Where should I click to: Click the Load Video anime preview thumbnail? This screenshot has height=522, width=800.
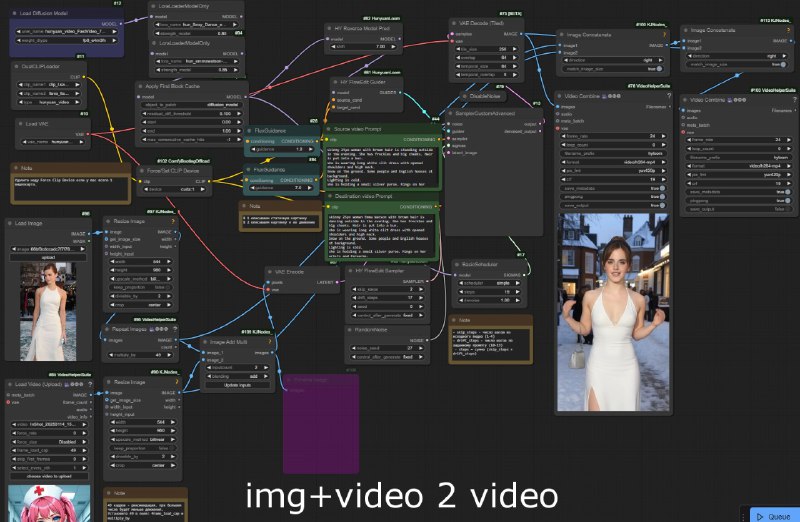[x=49, y=503]
